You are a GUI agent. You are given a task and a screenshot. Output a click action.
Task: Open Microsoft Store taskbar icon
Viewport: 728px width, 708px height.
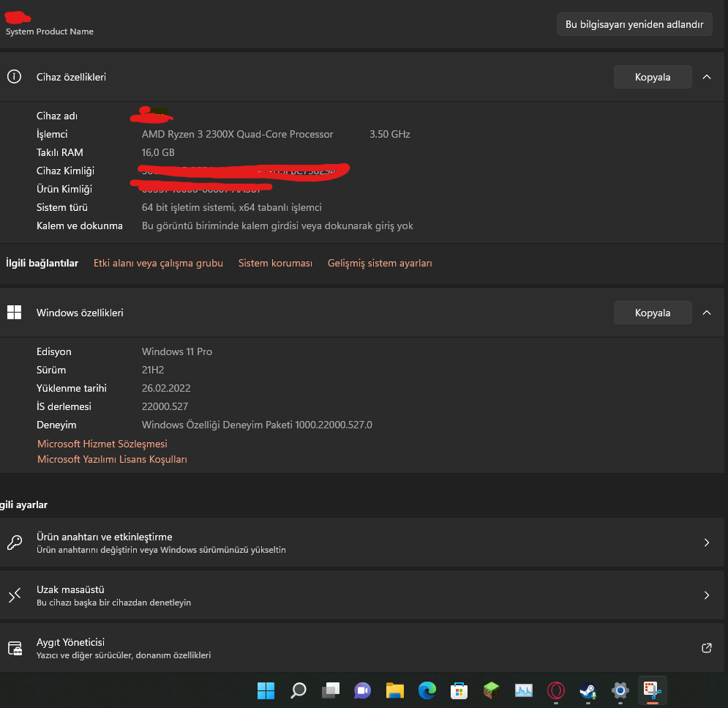pyautogui.click(x=459, y=690)
